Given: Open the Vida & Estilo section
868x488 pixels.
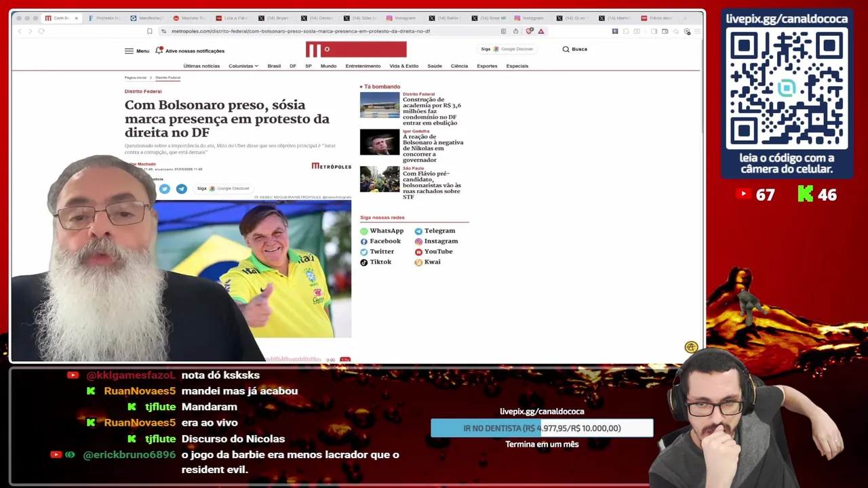Looking at the screenshot, I should point(404,66).
